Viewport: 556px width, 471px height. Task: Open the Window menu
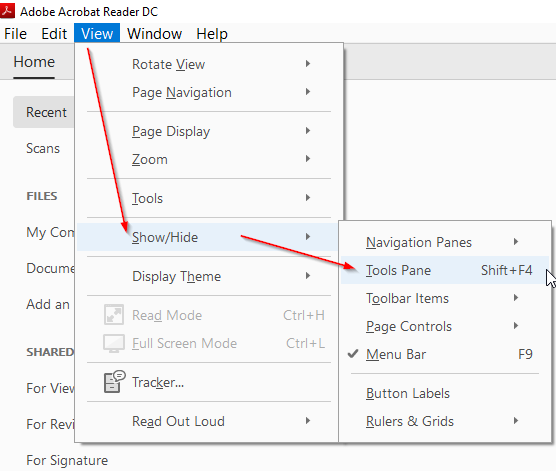coord(155,34)
